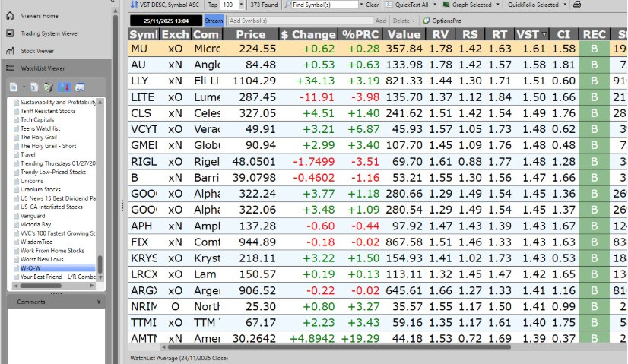Click the Find Symbol magnifier icon

(x=288, y=5)
